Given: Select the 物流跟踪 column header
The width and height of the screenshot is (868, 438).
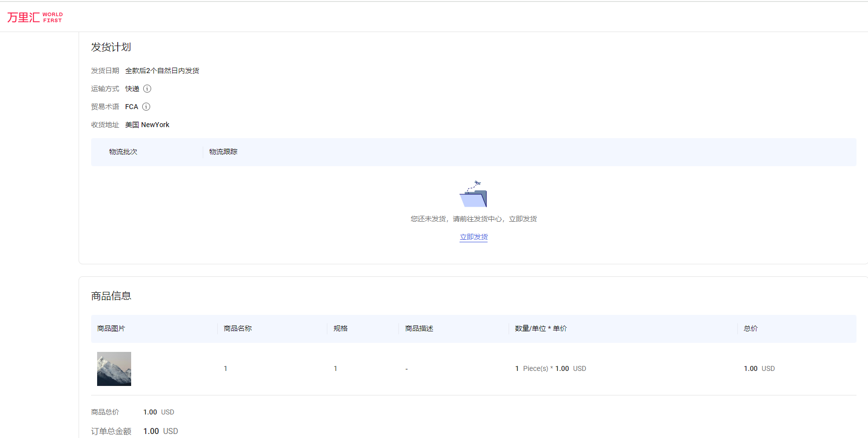Looking at the screenshot, I should (x=223, y=152).
